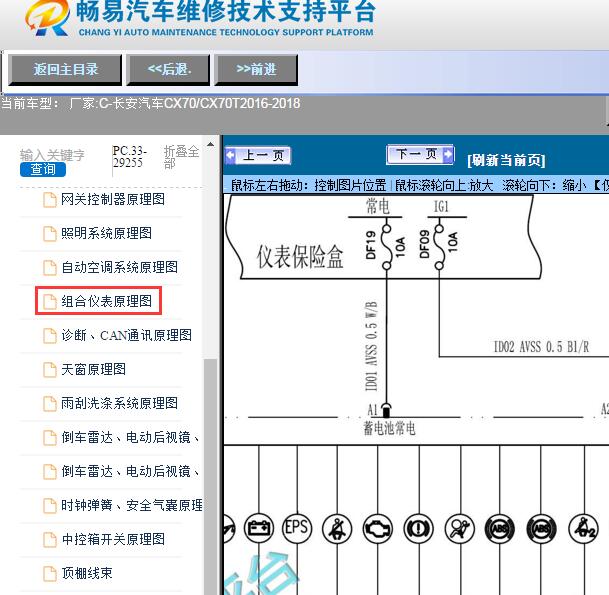609x595 pixels.
Task: Click the document icon beside 时钟弹簧、安全气囊
Action: (49, 505)
